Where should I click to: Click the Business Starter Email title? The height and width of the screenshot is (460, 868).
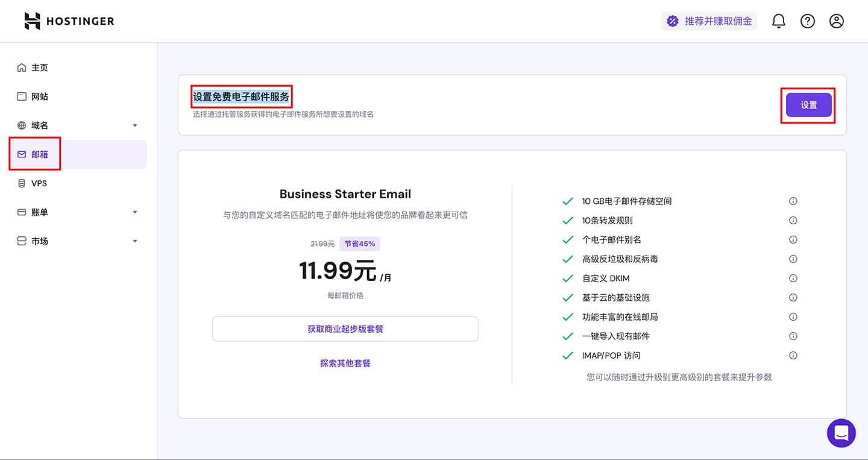click(345, 194)
